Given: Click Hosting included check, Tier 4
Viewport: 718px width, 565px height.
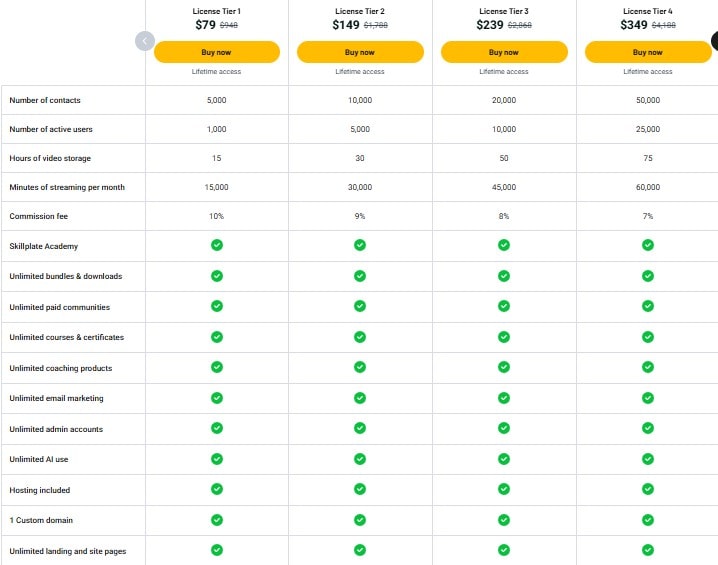Looking at the screenshot, I should pos(648,489).
